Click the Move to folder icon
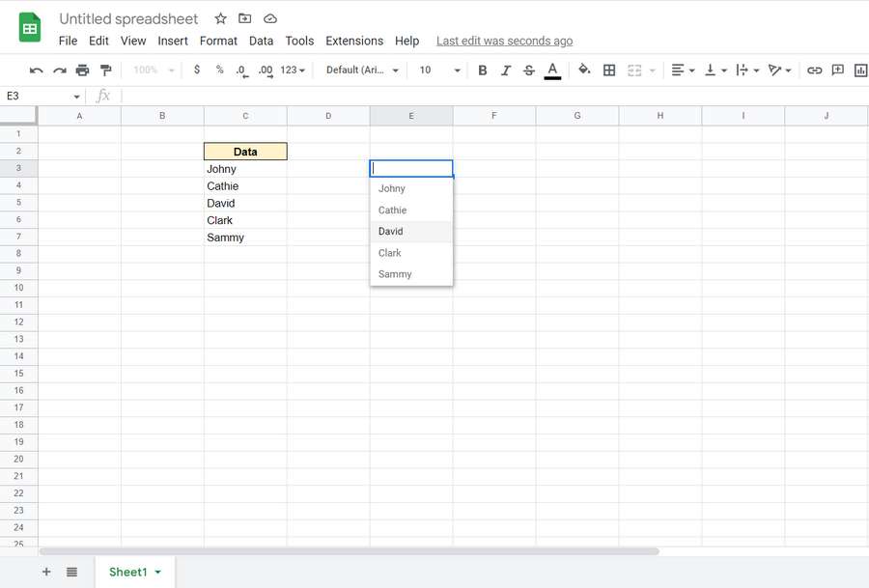Image resolution: width=869 pixels, height=588 pixels. pyautogui.click(x=244, y=19)
